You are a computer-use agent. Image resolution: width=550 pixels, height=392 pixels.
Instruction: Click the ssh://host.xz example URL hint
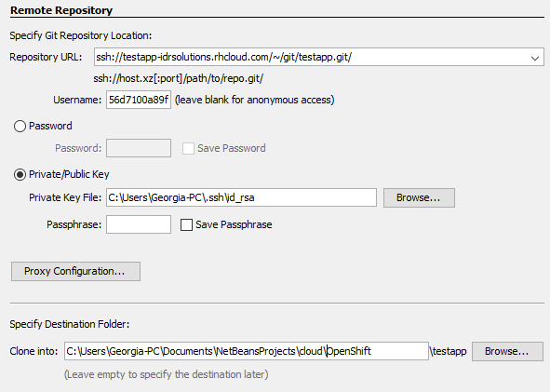(178, 78)
